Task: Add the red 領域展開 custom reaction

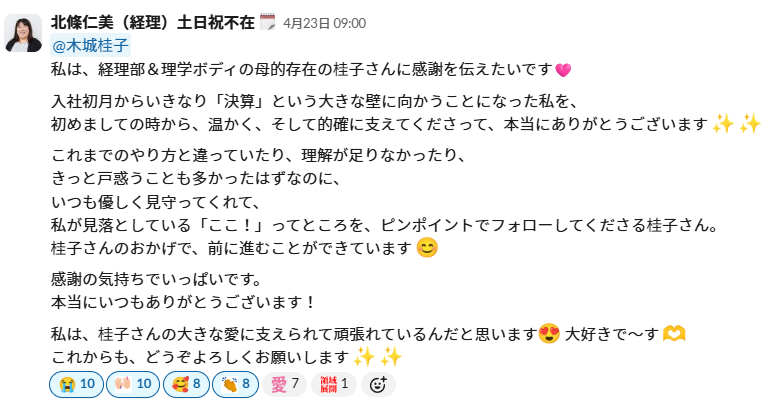Action: [x=334, y=385]
